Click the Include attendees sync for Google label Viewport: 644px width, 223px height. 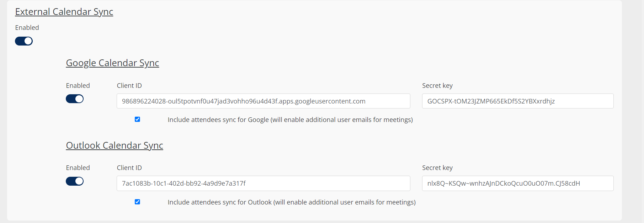(x=290, y=120)
